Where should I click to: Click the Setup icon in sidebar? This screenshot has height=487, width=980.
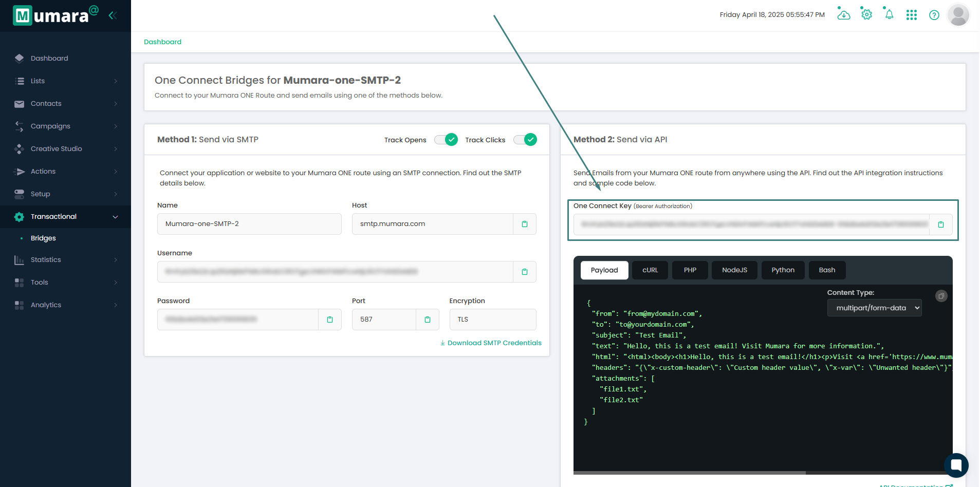pos(20,194)
